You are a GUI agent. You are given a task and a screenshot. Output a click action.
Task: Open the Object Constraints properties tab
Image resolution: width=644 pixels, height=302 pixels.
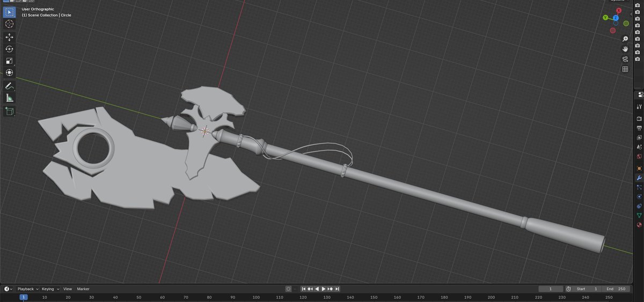[x=639, y=206]
